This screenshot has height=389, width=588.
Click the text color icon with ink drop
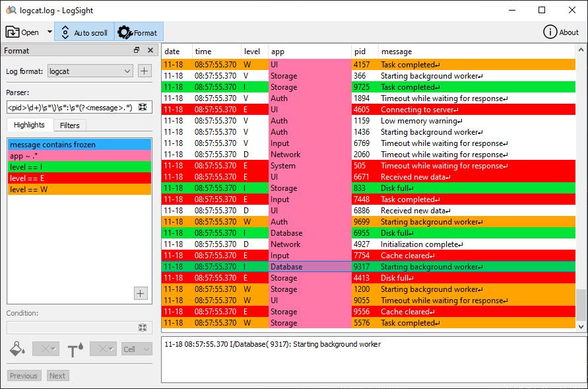[x=75, y=349]
